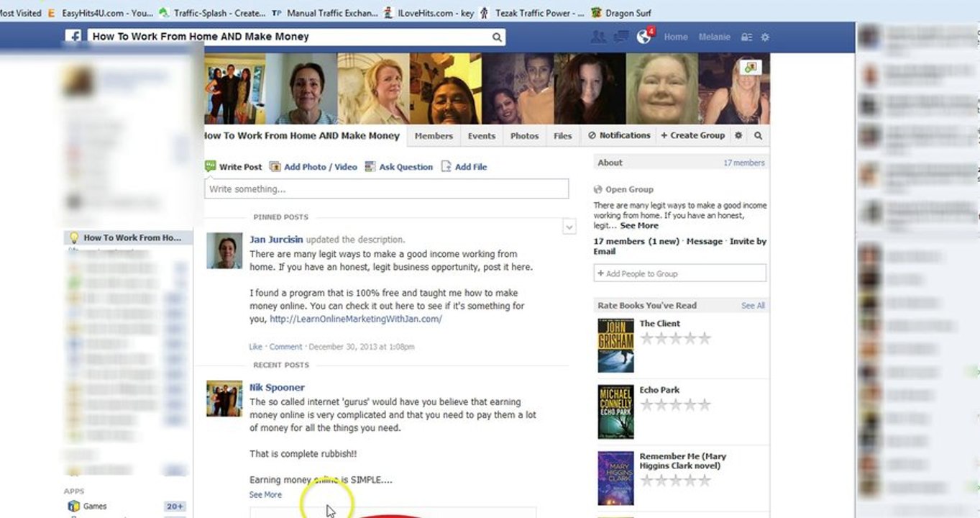Viewport: 980px width, 518px height.
Task: Click the Echo Park book cover
Action: [x=615, y=412]
